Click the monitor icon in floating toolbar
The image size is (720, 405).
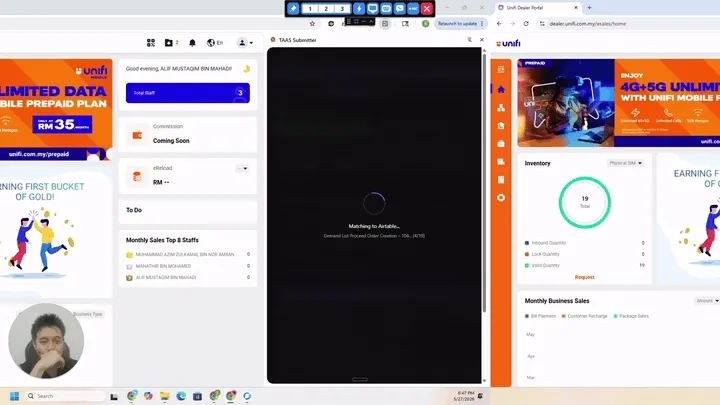[372, 8]
